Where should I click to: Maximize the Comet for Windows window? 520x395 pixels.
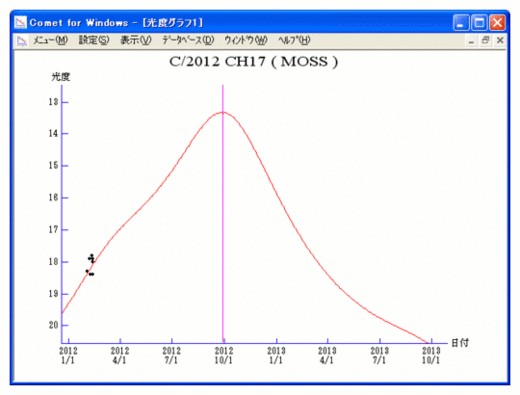(x=479, y=23)
